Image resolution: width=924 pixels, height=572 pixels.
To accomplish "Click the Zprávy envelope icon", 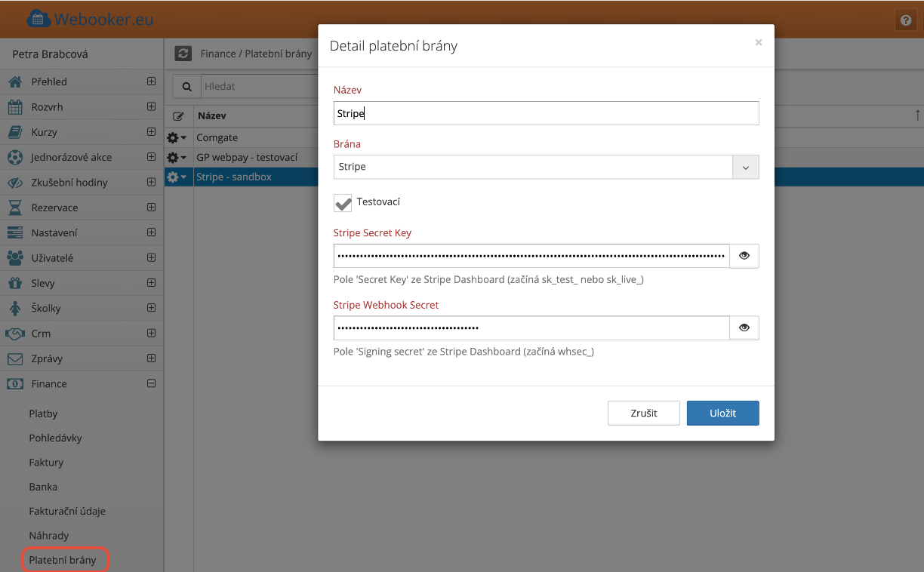I will pos(15,359).
